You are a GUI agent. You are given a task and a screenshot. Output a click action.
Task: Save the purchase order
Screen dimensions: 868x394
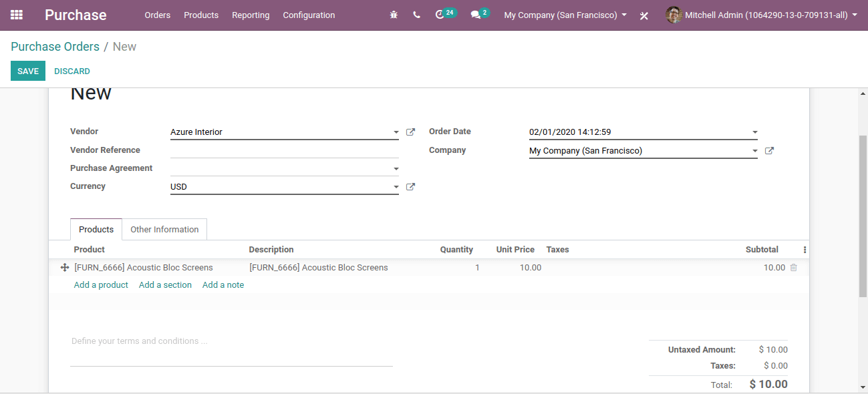28,71
